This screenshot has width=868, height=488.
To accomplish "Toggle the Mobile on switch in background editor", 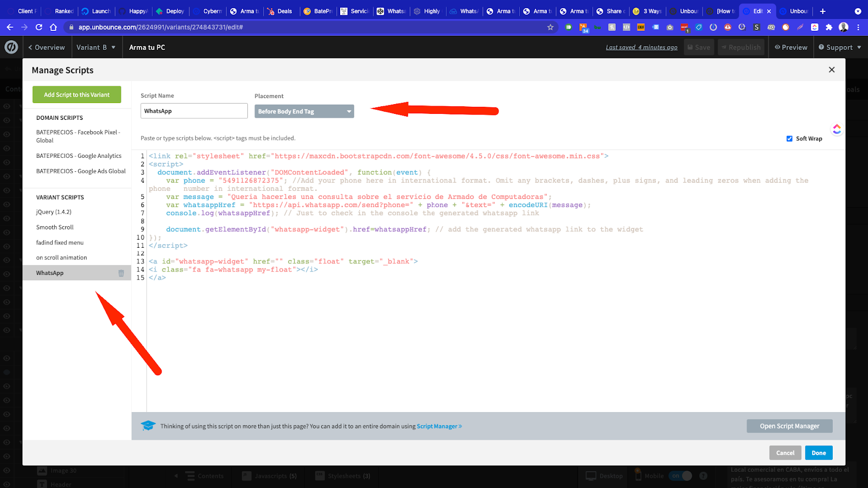I will [681, 476].
